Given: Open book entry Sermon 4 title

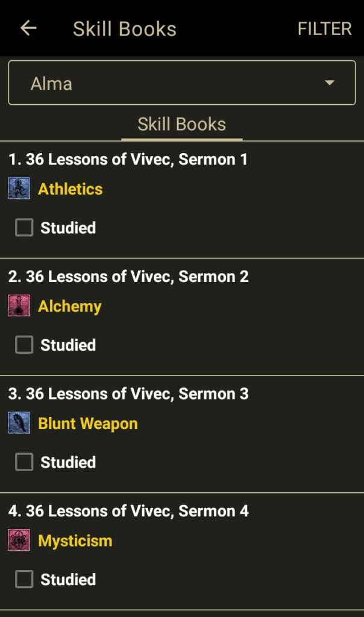Looking at the screenshot, I should point(128,511).
